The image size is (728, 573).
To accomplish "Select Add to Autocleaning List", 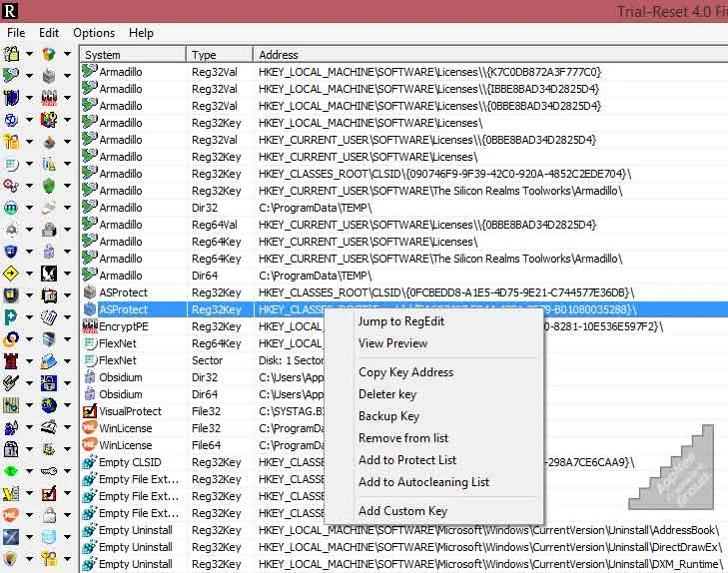I will 423,481.
